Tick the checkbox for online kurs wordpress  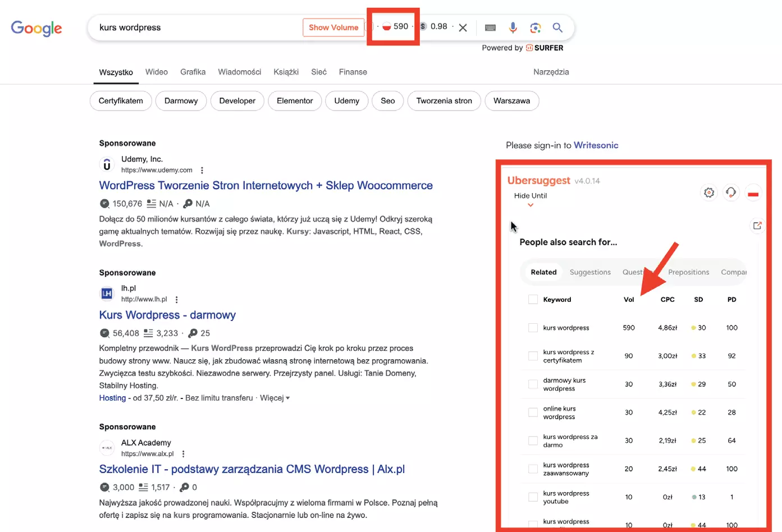pyautogui.click(x=533, y=412)
